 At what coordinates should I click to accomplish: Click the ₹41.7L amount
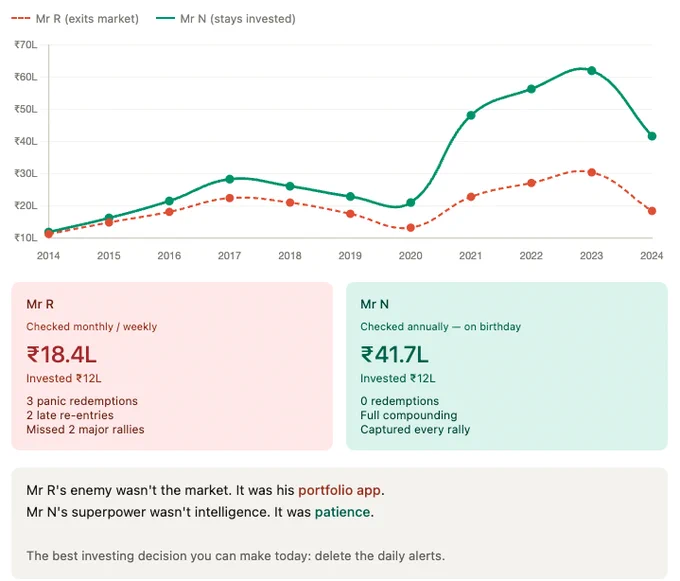tap(394, 354)
